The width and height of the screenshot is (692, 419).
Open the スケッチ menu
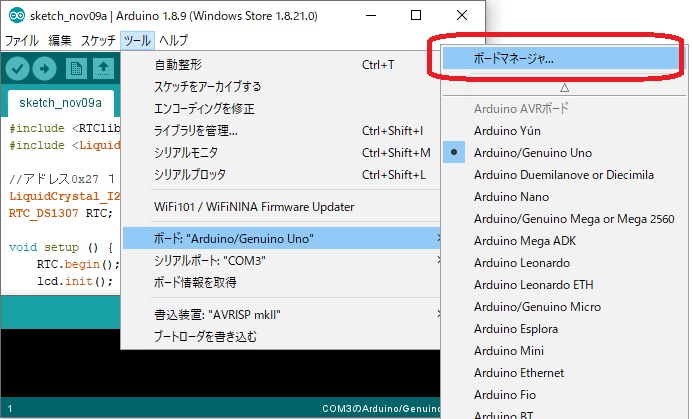[x=98, y=41]
